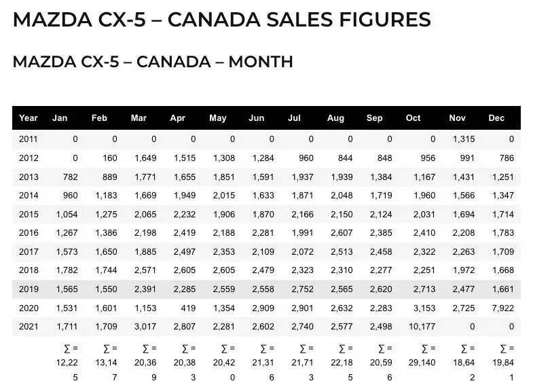Select the 2019 year row label

(x=29, y=289)
